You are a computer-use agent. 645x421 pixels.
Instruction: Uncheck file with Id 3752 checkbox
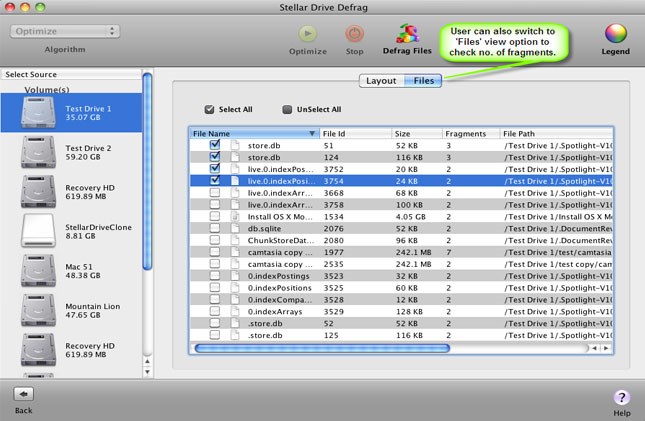[x=215, y=169]
